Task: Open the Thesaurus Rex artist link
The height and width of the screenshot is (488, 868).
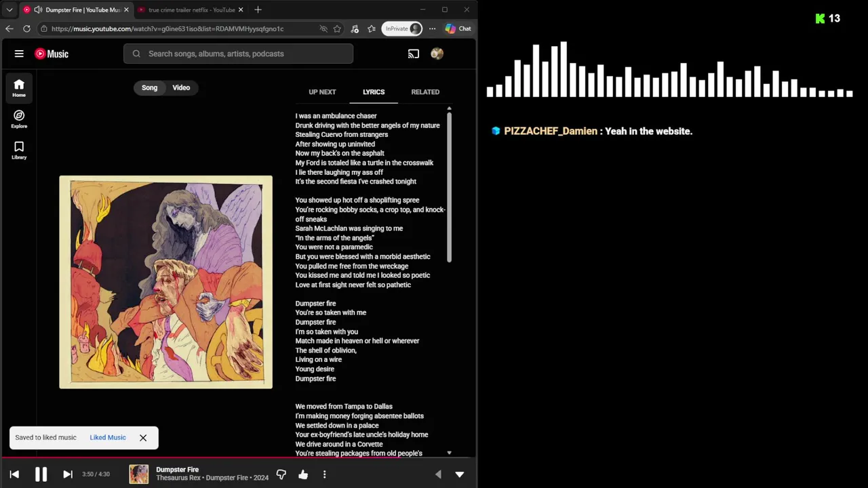Action: click(179, 478)
